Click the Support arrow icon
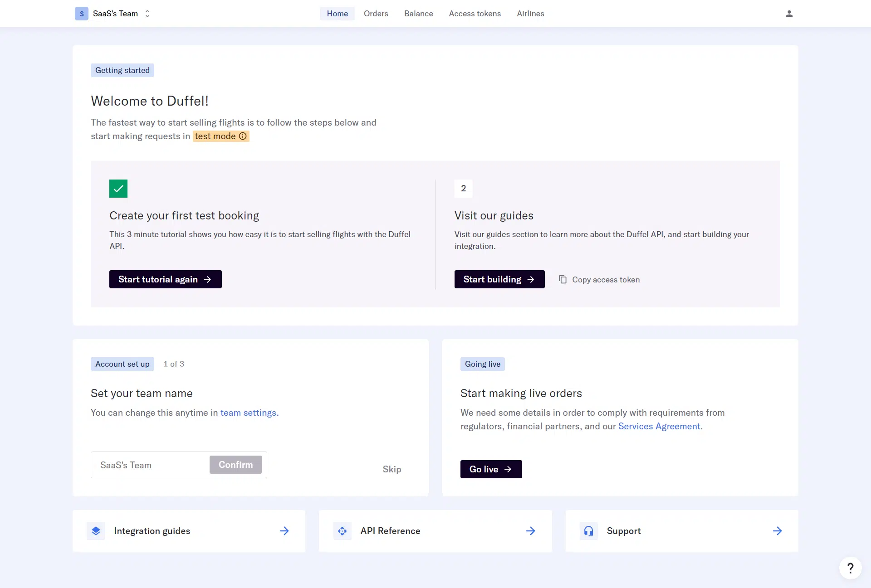This screenshot has width=871, height=588. coord(778,531)
